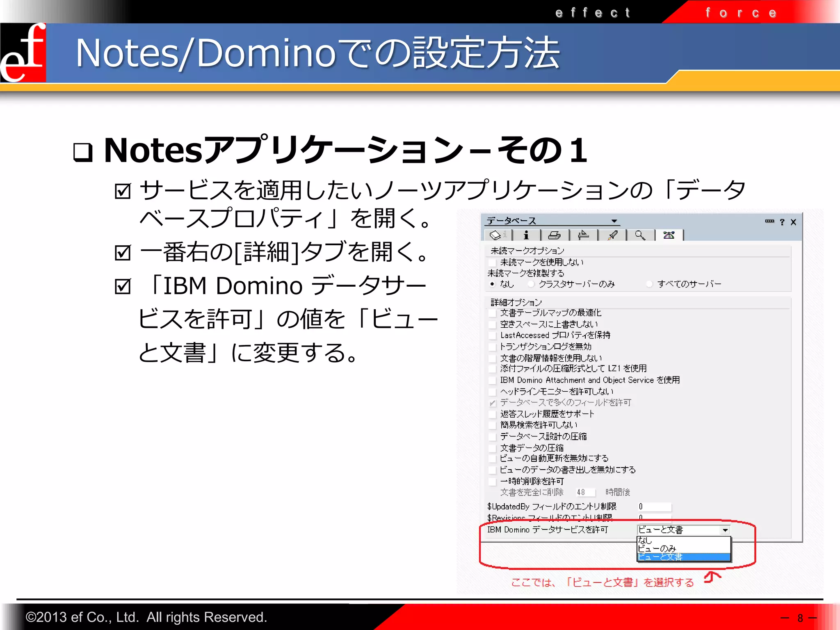The height and width of the screenshot is (630, 840).
Task: Collapse the properties box via title-bar bar icon
Action: point(769,221)
